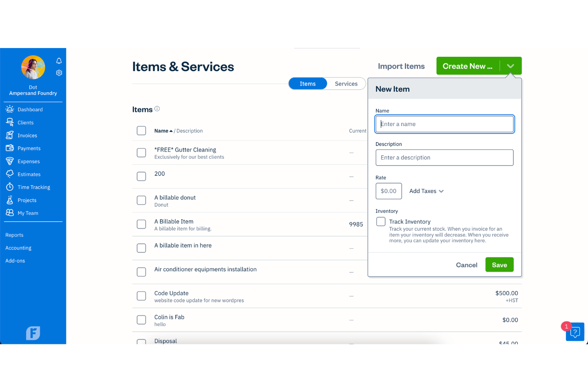Click Import Items link

click(x=401, y=66)
